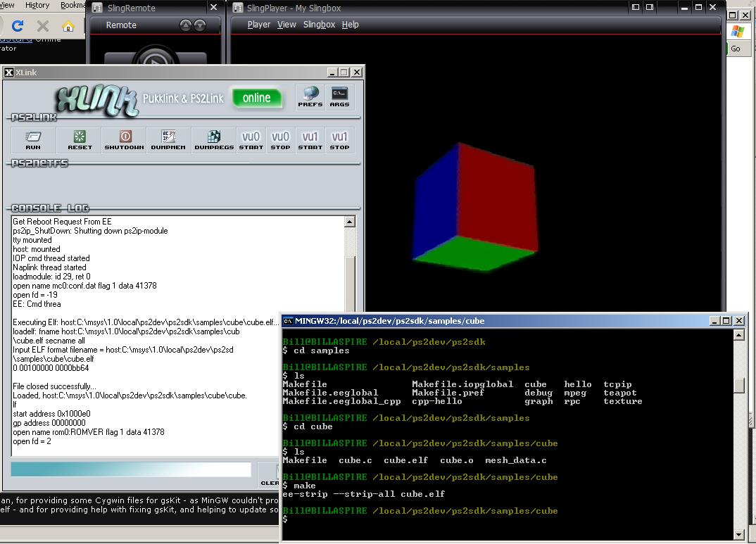The image size is (756, 544).
Task: Stop the vu1 unit
Action: point(339,139)
